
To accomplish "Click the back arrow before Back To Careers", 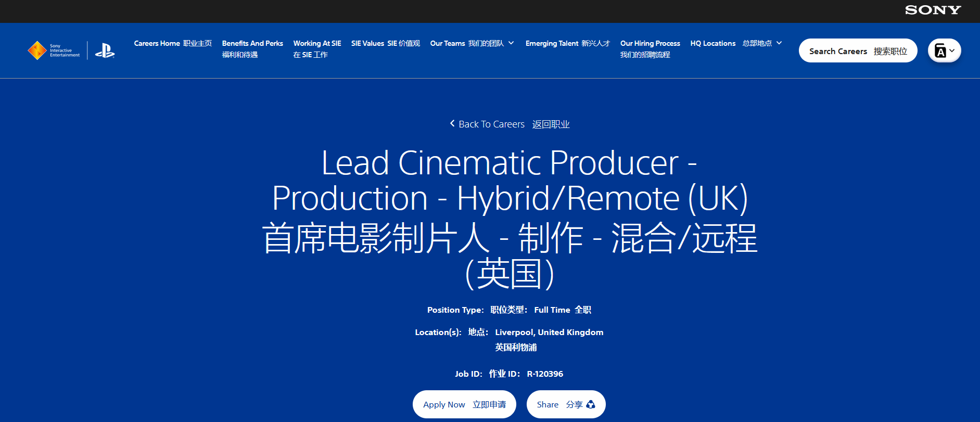I will (x=452, y=124).
